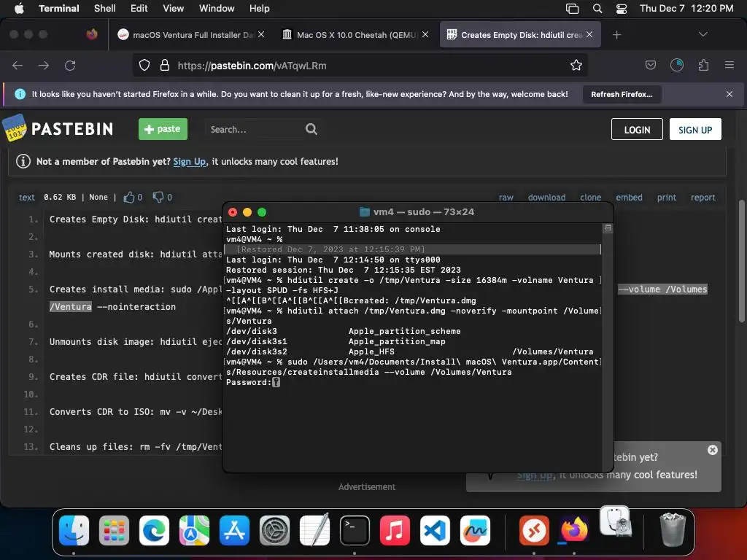The width and height of the screenshot is (747, 560).
Task: Click the Firefox view icon
Action: pyautogui.click(x=92, y=34)
